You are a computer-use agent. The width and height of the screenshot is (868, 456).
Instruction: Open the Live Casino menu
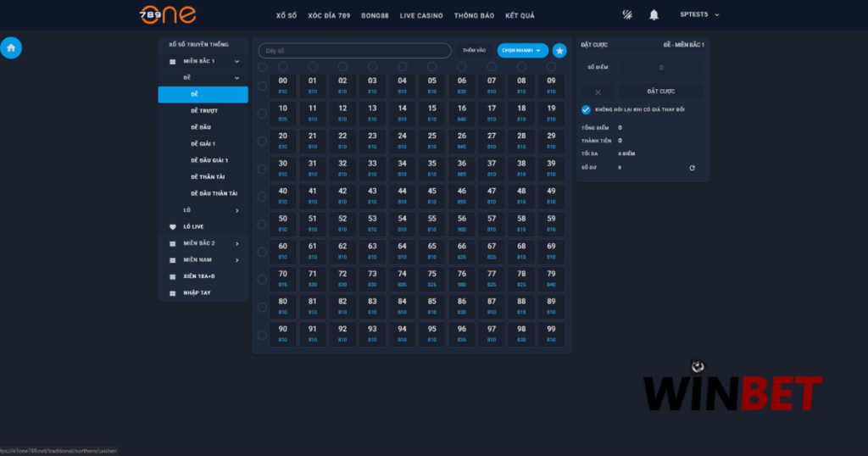point(421,15)
